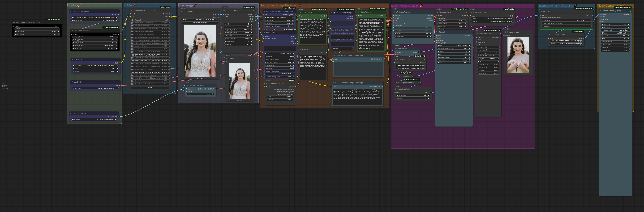Screen dimensions: 644x212
Task: Select the Video Combination group title
Action: (610, 5)
